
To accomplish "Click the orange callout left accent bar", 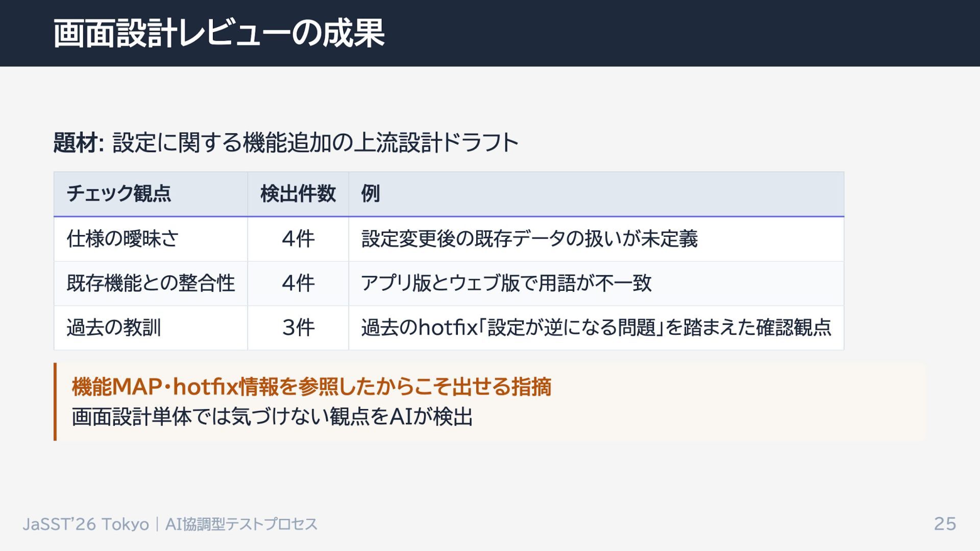I will point(55,402).
